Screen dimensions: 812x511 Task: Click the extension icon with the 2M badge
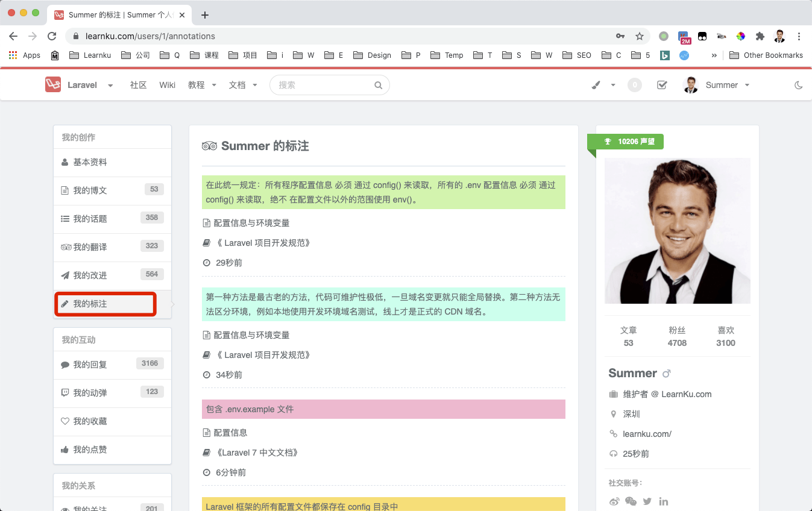(684, 37)
